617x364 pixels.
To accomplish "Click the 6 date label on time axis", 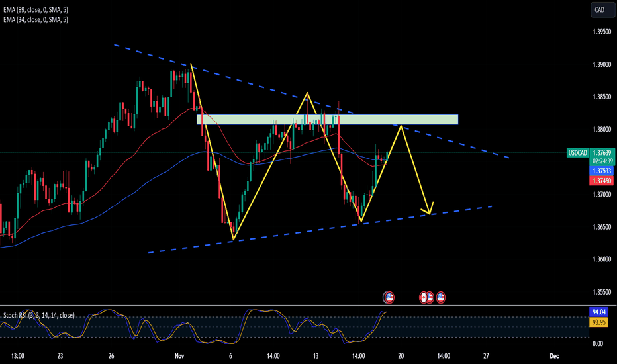I will [230, 356].
